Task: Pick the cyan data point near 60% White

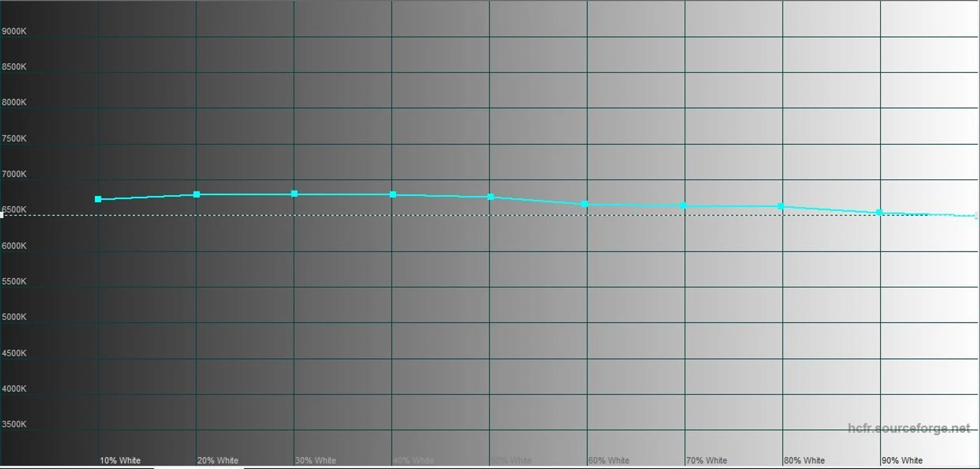Action: [x=585, y=204]
